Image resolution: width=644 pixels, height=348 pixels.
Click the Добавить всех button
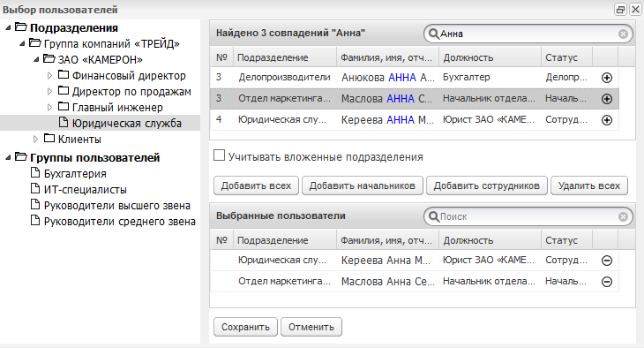pos(257,186)
